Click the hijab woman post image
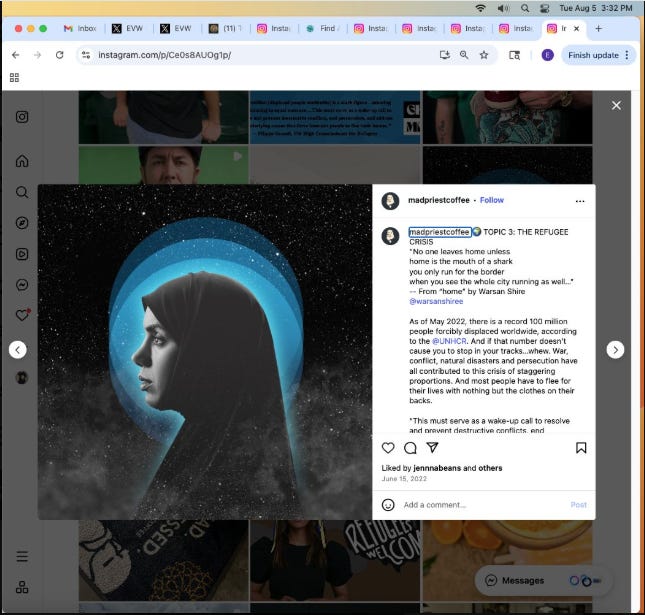This screenshot has width=645, height=615. pyautogui.click(x=205, y=352)
